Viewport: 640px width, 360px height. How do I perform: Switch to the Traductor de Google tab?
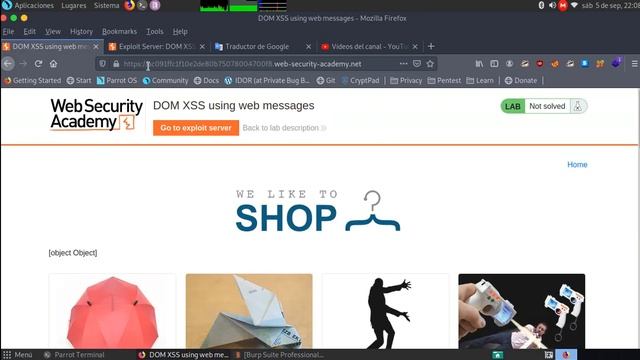click(x=262, y=47)
